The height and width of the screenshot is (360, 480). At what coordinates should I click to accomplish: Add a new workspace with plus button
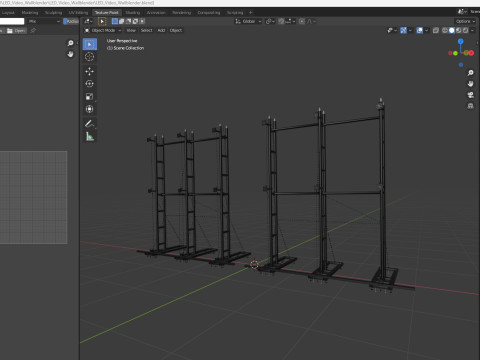click(x=251, y=13)
